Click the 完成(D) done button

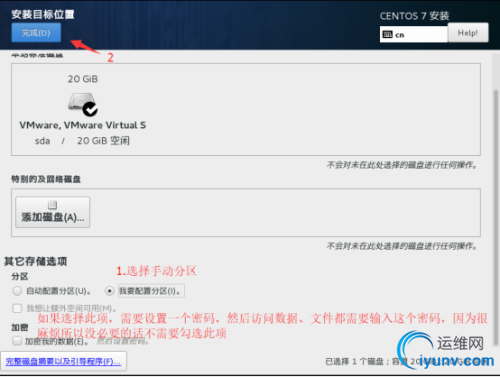(36, 33)
